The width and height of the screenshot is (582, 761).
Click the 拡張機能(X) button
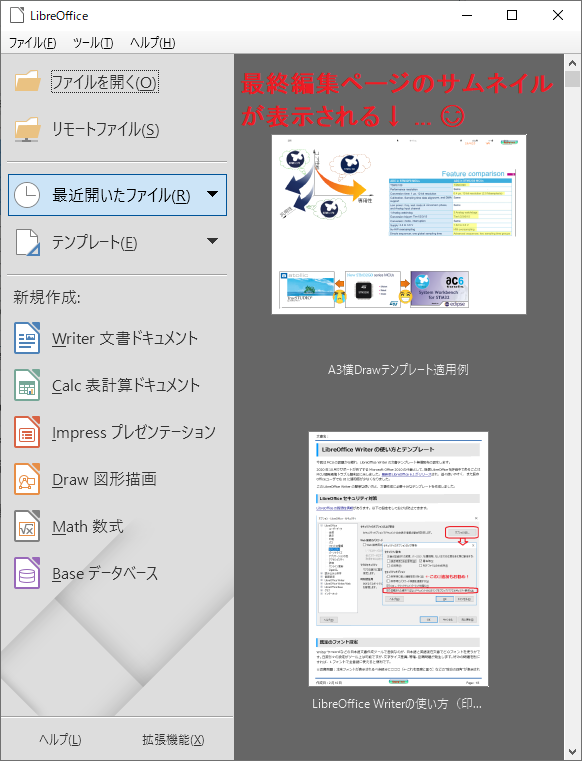(x=173, y=740)
